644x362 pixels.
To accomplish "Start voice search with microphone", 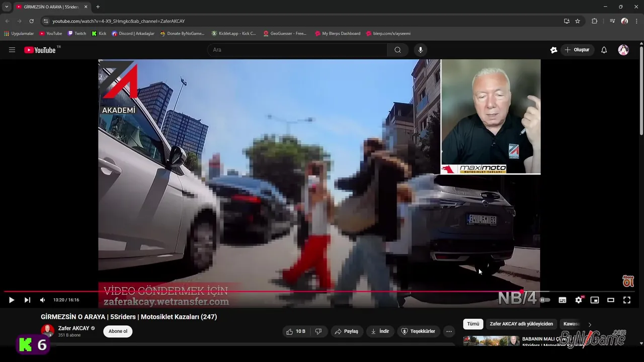I will 421,50.
